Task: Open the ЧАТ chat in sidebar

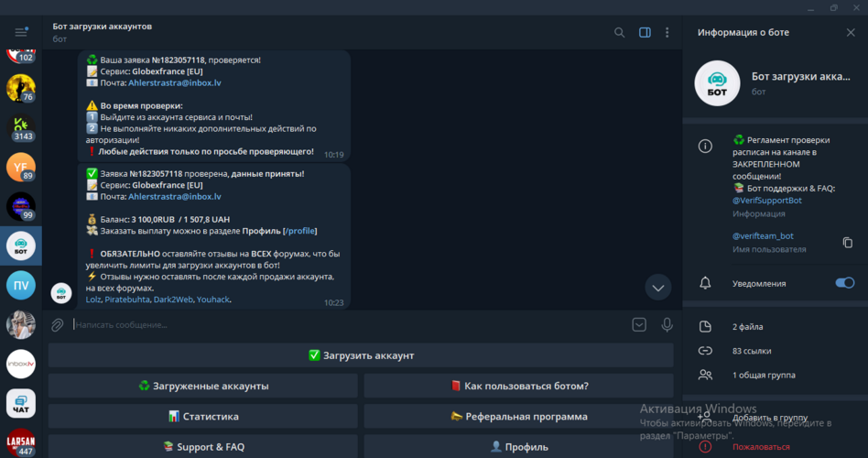Action: [21, 403]
